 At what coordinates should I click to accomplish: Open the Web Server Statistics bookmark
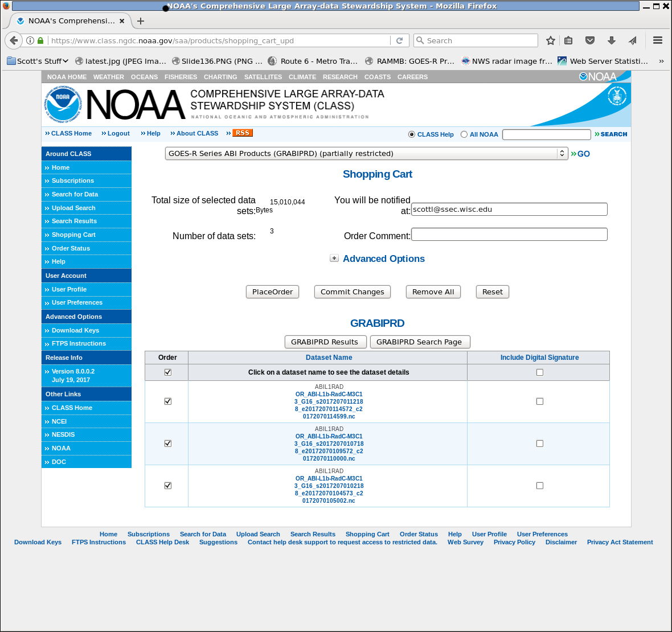coord(603,61)
